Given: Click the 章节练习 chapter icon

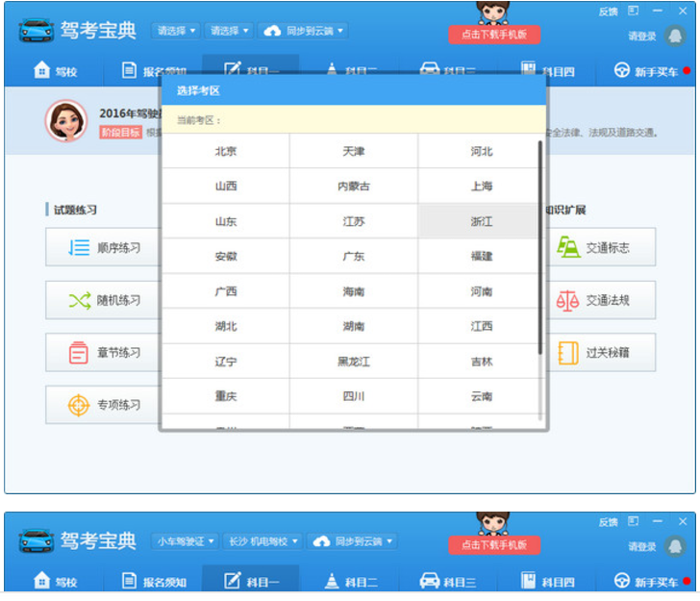Looking at the screenshot, I should click(79, 353).
